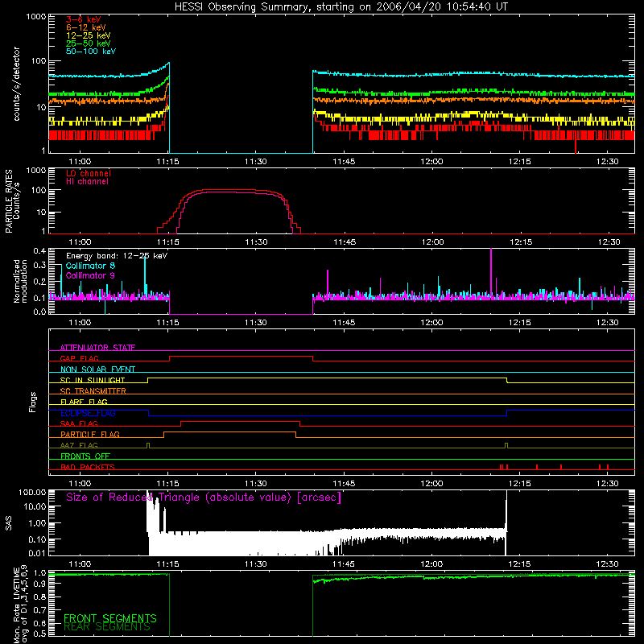The height and width of the screenshot is (644, 644).
Task: Click the '11:15' tick label under the count-rate panel
Action: pos(167,162)
